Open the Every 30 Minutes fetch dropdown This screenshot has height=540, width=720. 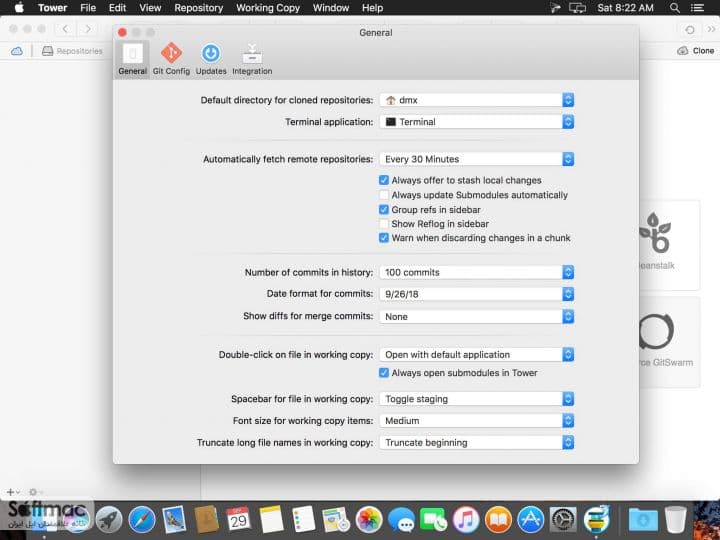click(x=477, y=159)
